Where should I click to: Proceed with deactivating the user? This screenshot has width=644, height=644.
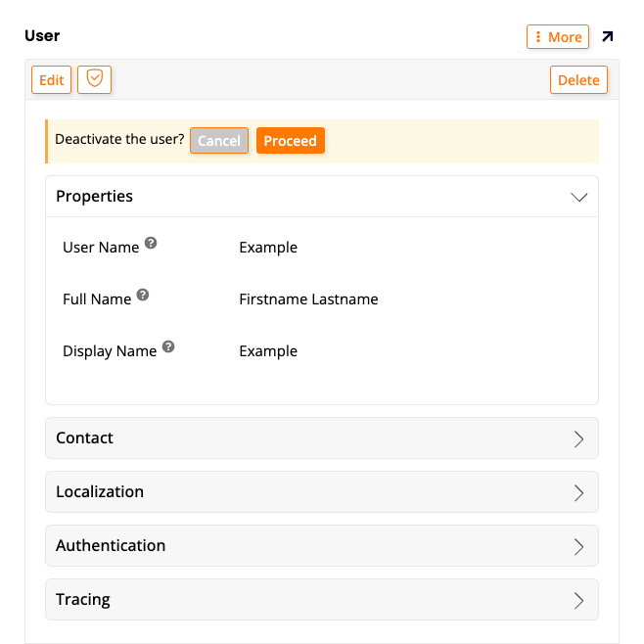coord(290,141)
